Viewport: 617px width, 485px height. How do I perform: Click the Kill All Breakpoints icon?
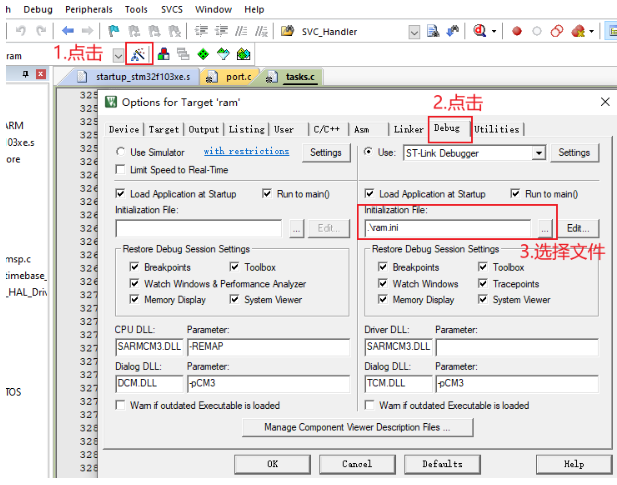click(578, 31)
